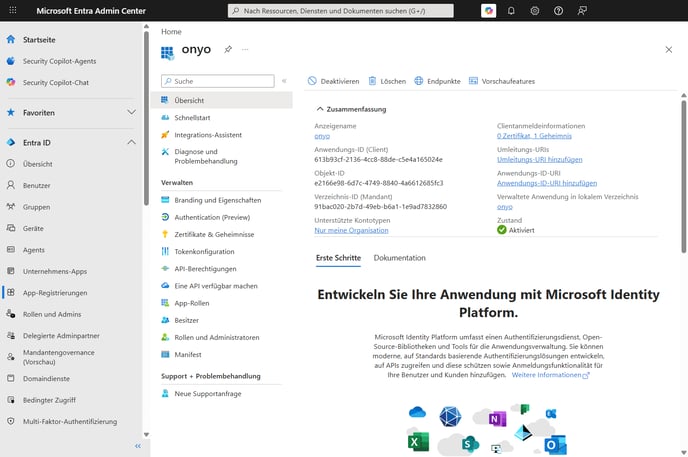Close the onyo blade with X

click(668, 50)
